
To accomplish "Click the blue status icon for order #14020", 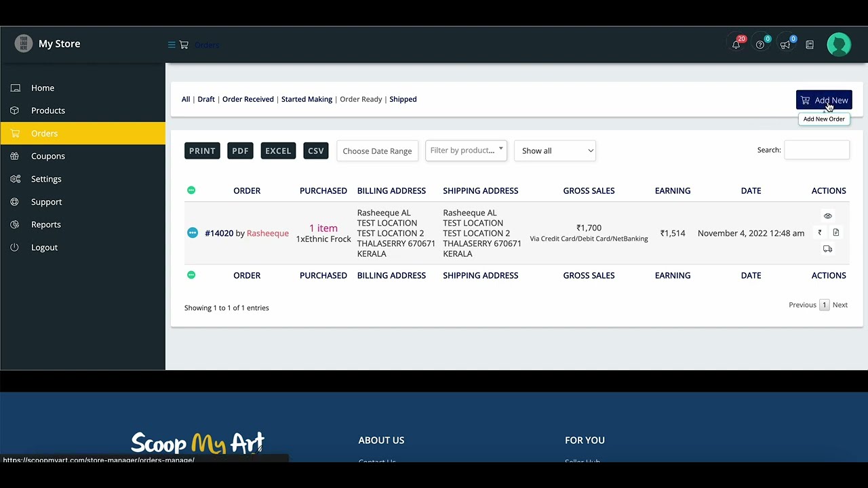I will pos(193,233).
